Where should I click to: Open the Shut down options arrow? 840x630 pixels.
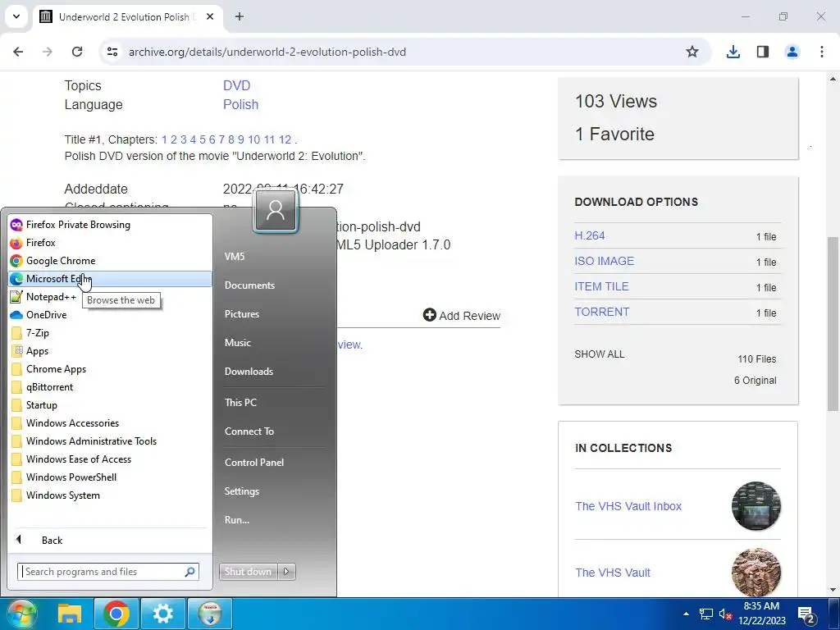pos(286,572)
